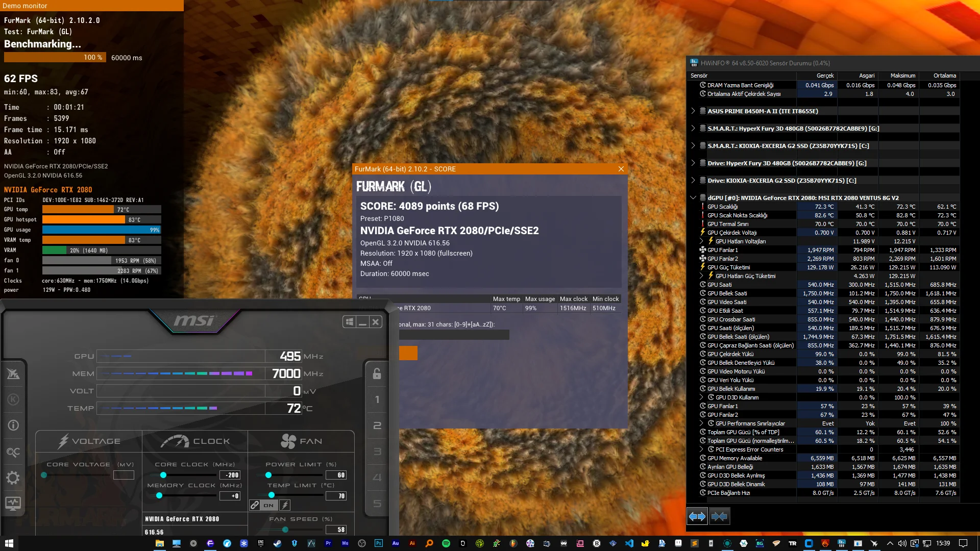Click the Temp Limit value field
The height and width of the screenshot is (551, 980).
click(336, 495)
